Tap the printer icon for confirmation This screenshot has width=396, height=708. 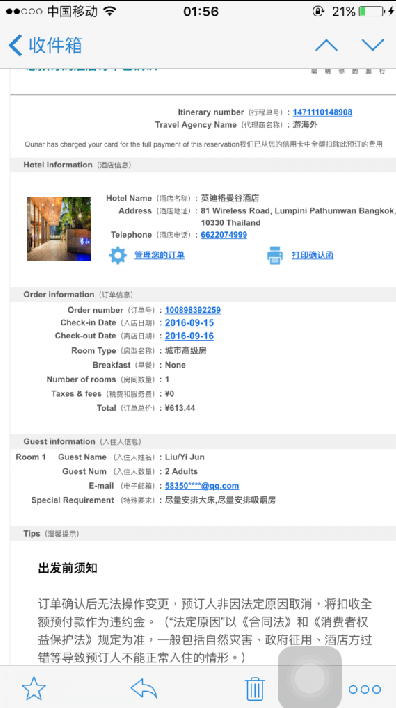click(x=275, y=255)
